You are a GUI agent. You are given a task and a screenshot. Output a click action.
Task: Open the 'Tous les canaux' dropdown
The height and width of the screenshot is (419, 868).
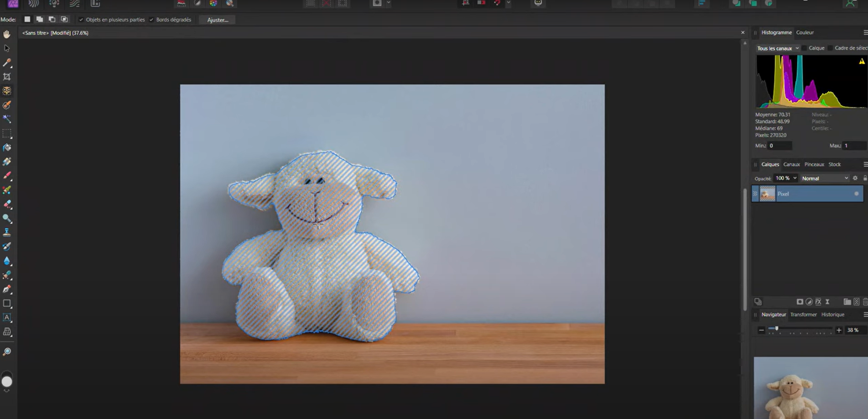point(778,48)
